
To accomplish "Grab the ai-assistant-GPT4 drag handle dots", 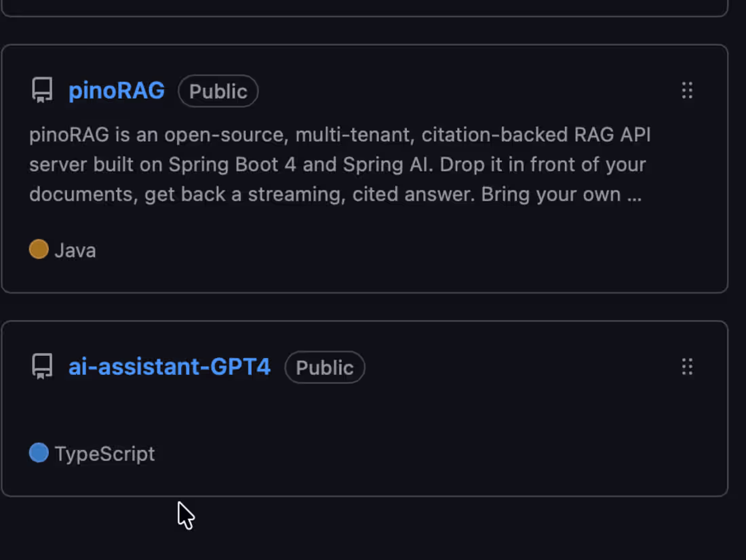I will tap(687, 366).
